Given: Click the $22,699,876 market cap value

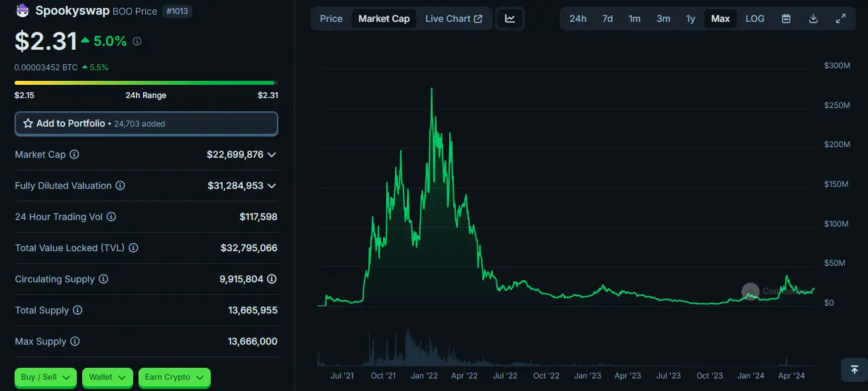Looking at the screenshot, I should [x=235, y=154].
